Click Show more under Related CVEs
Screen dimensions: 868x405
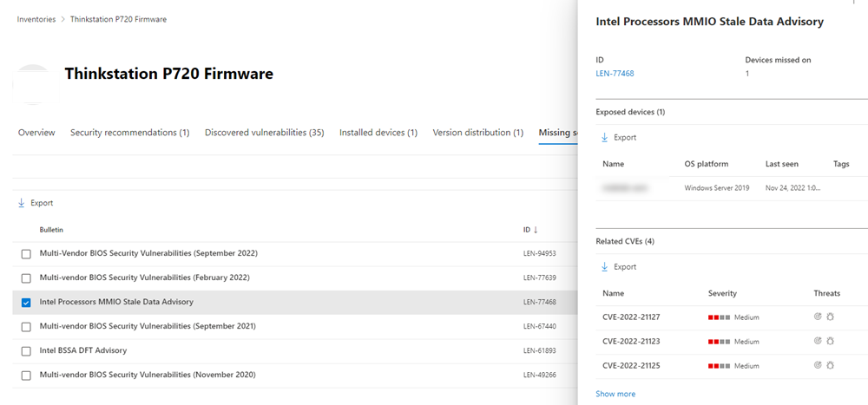point(615,394)
